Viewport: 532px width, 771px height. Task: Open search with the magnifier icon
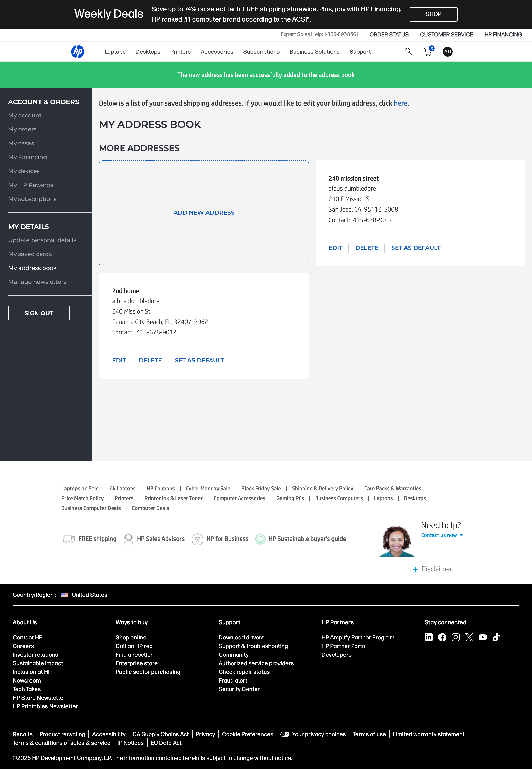click(408, 52)
